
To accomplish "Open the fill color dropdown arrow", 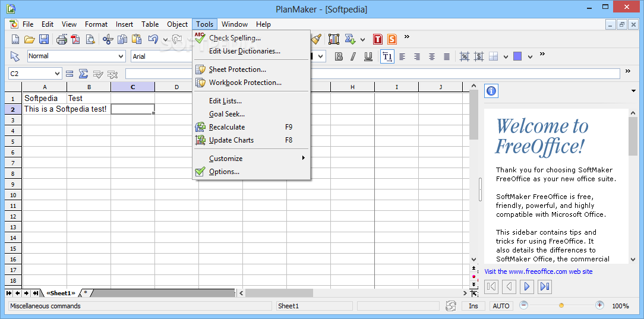I will coord(531,56).
